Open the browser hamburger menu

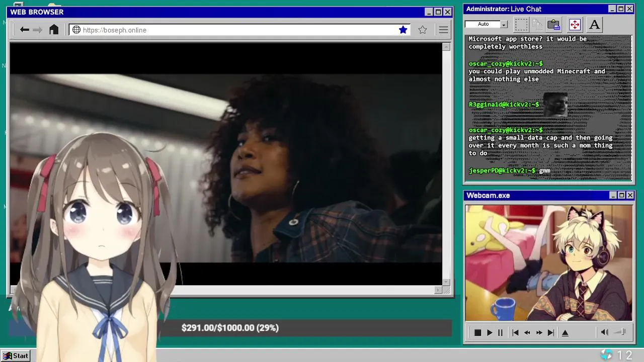point(443,30)
